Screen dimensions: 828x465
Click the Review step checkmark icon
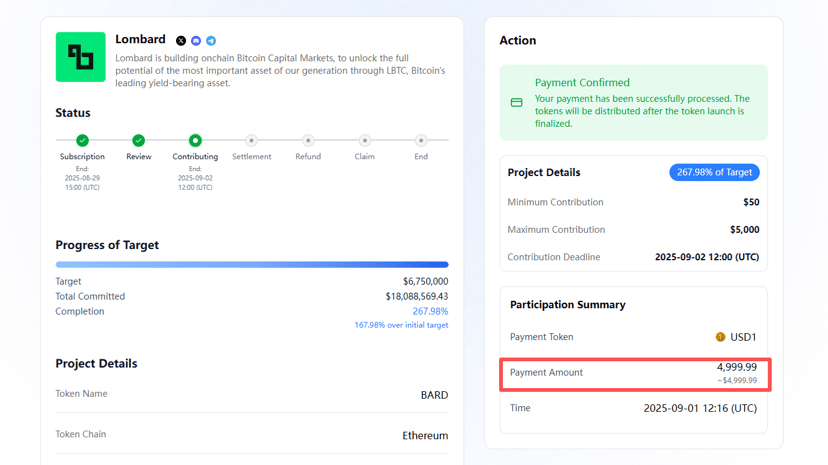pyautogui.click(x=139, y=141)
